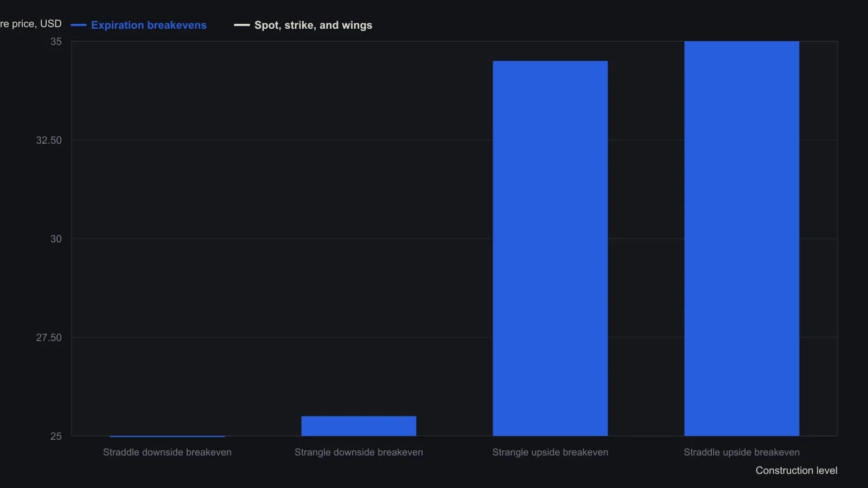Click the 32.50 y-axis tick label

tap(49, 140)
